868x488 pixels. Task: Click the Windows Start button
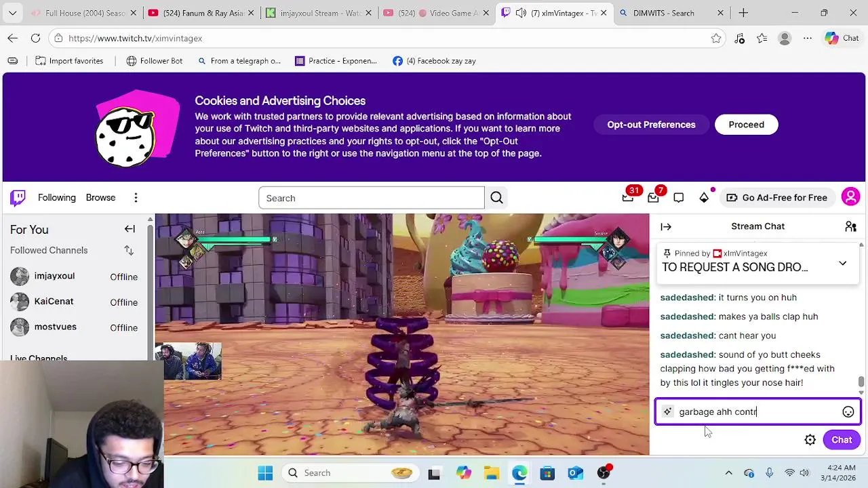265,473
